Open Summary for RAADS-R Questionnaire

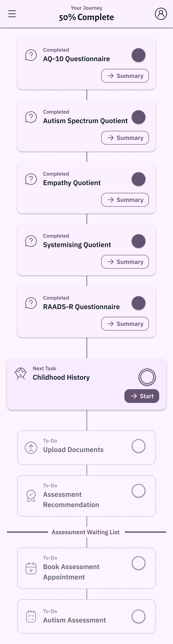[x=125, y=324]
